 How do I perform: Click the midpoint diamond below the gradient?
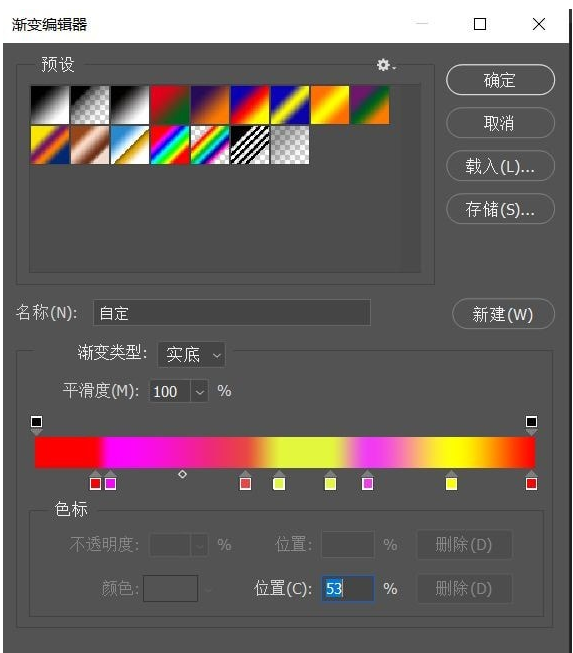click(182, 474)
